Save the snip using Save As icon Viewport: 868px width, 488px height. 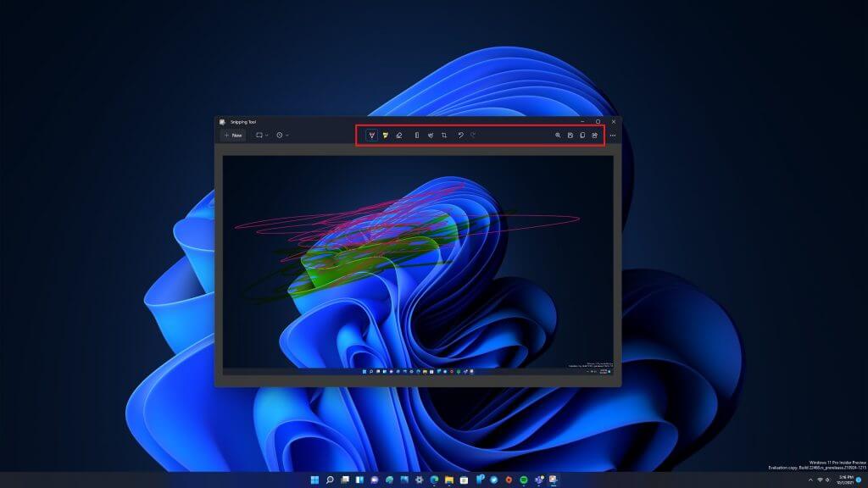pos(570,135)
